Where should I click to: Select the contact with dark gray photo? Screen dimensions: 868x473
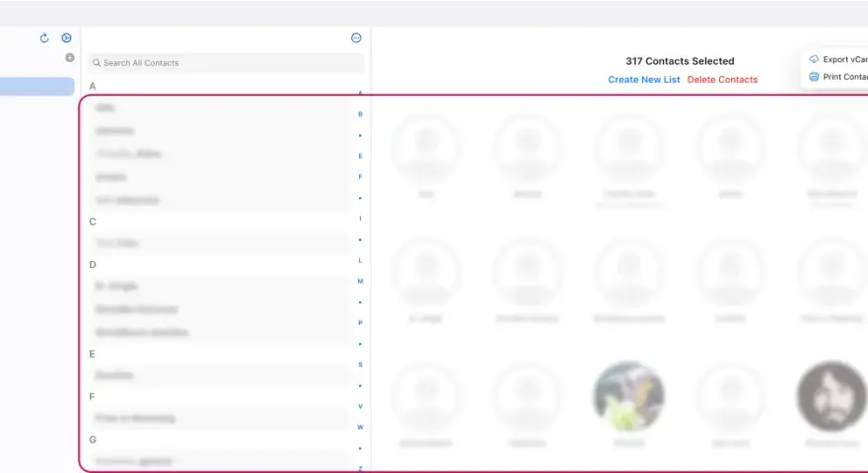(x=832, y=396)
